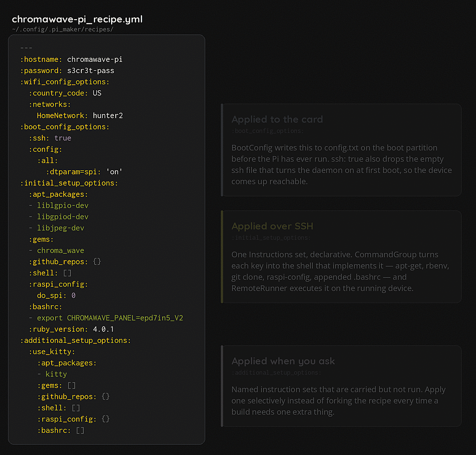Click the ':boot_config_options:' key in the YAML

(x=65, y=127)
